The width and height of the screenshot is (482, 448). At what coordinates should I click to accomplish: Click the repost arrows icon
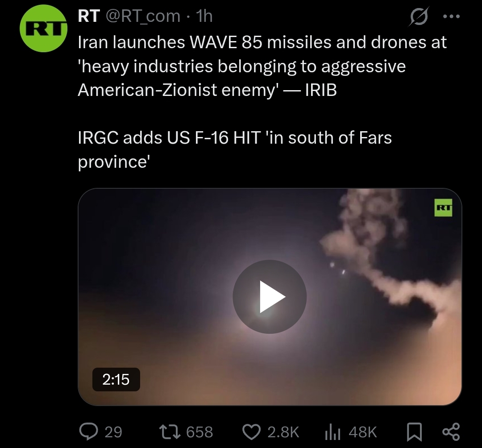tap(170, 432)
